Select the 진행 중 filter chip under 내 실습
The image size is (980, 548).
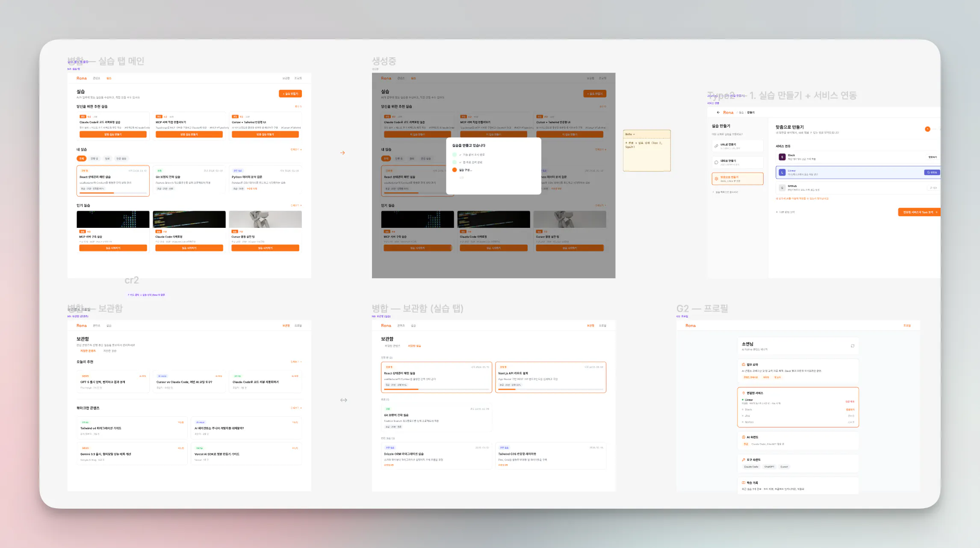pyautogui.click(x=94, y=159)
